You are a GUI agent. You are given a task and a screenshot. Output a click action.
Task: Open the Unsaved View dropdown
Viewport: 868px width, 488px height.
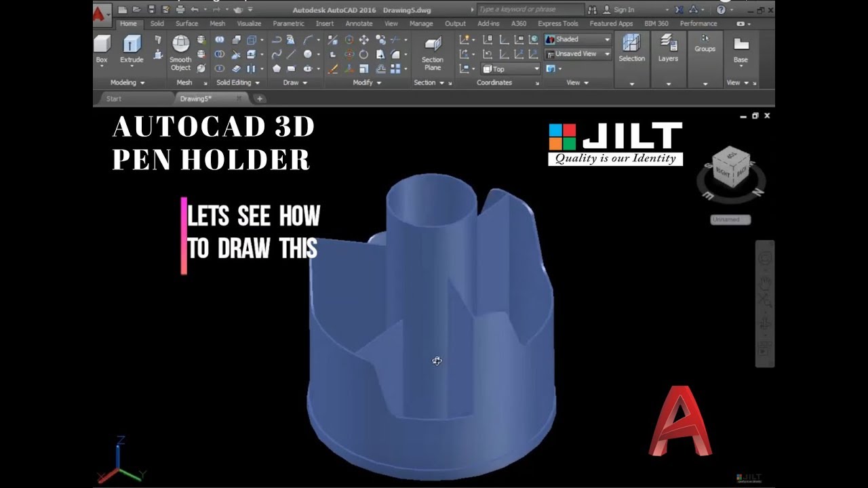(578, 54)
